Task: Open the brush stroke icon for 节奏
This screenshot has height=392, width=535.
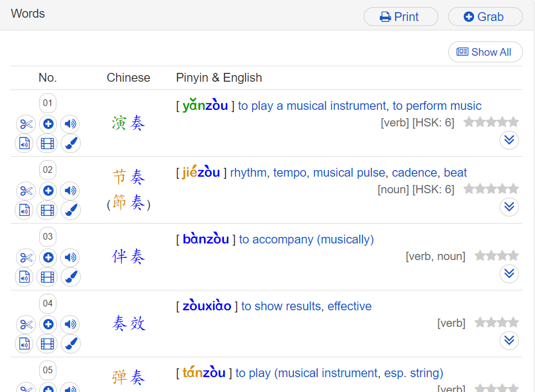Action: point(70,210)
